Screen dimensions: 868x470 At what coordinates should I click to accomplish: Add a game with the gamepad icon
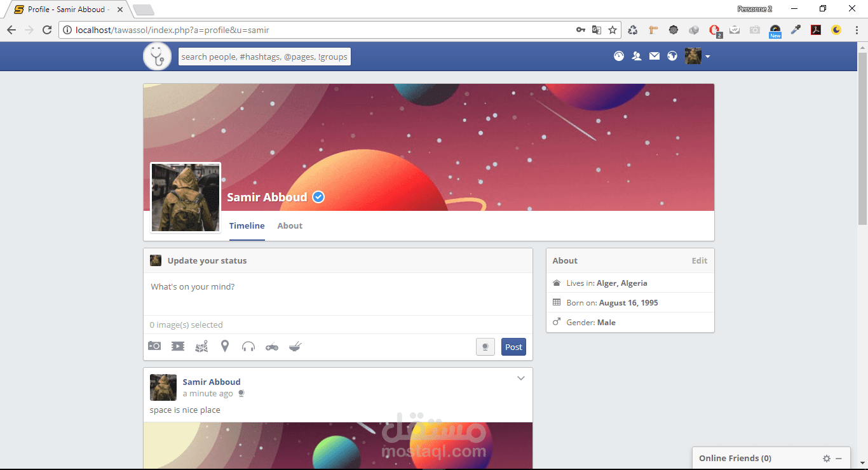[x=272, y=347]
